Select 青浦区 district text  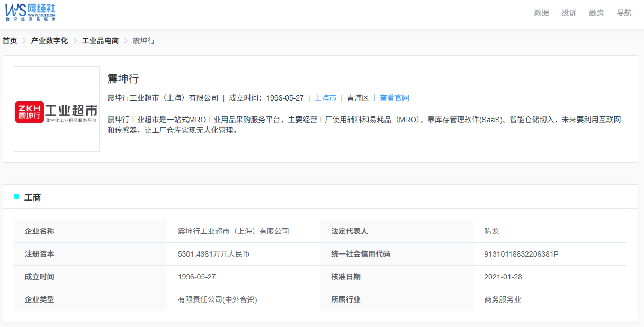pos(358,98)
